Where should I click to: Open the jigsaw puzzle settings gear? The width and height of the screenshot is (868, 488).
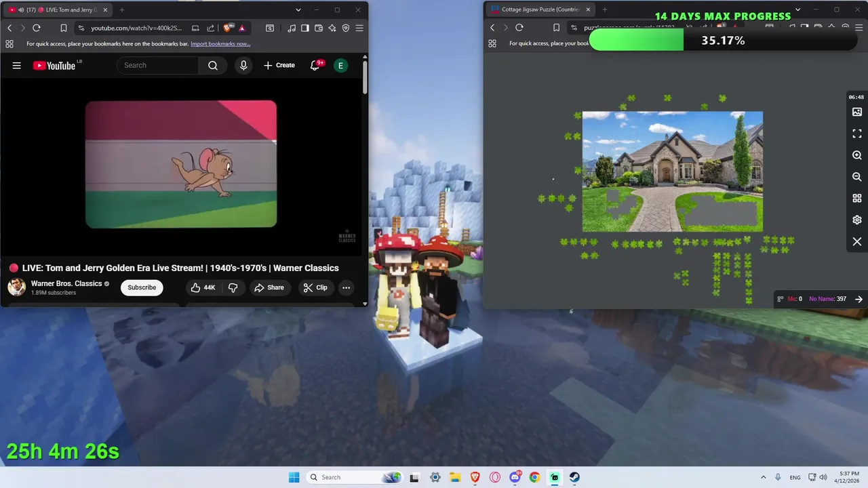(857, 220)
